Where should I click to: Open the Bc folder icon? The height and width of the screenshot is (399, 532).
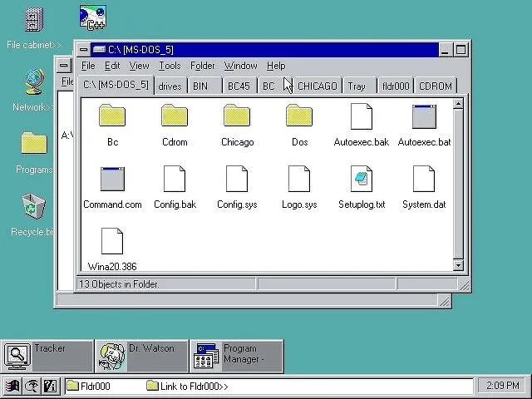[112, 116]
